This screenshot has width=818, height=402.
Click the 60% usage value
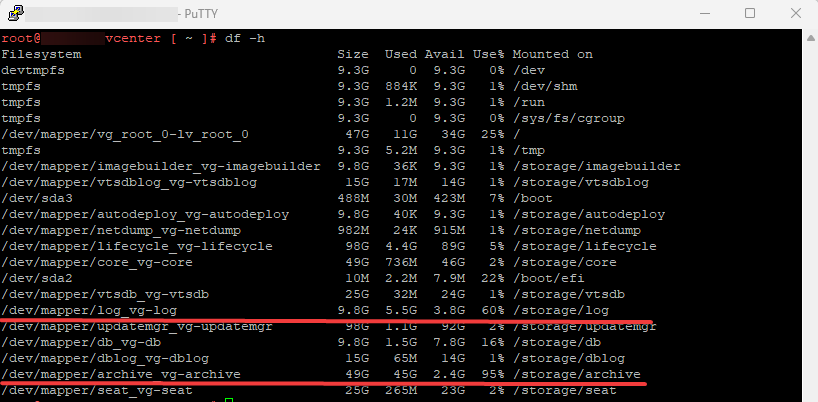coord(493,311)
